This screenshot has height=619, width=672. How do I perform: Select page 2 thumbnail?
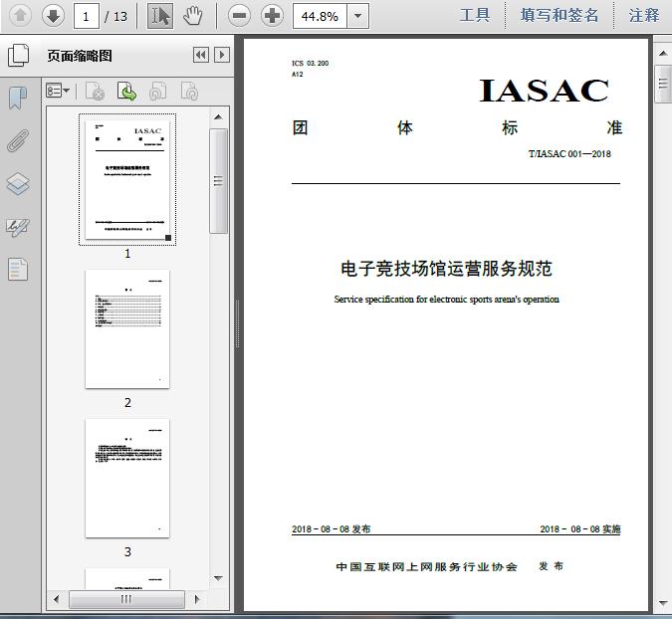(x=127, y=329)
